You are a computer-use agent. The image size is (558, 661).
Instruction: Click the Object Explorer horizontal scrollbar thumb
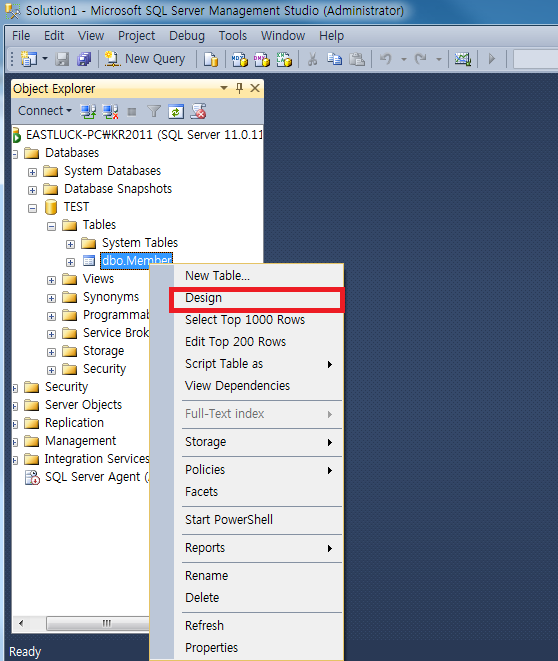tap(98, 623)
